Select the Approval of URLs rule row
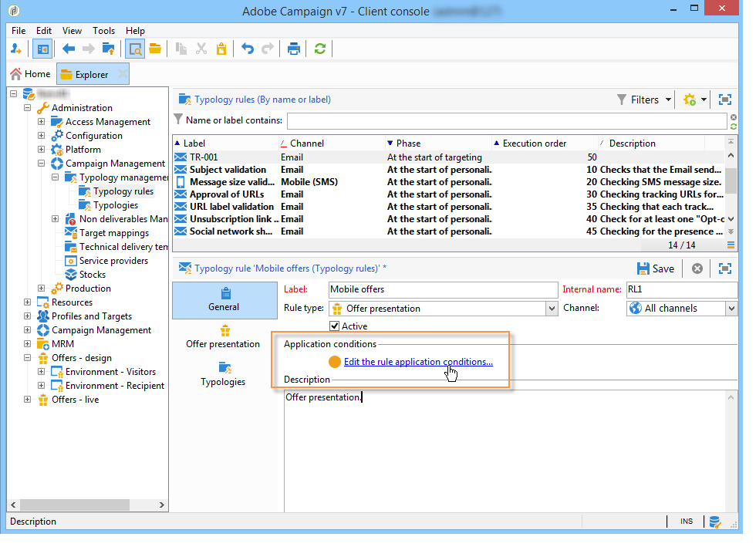This screenshot has height=547, width=756. pos(448,194)
